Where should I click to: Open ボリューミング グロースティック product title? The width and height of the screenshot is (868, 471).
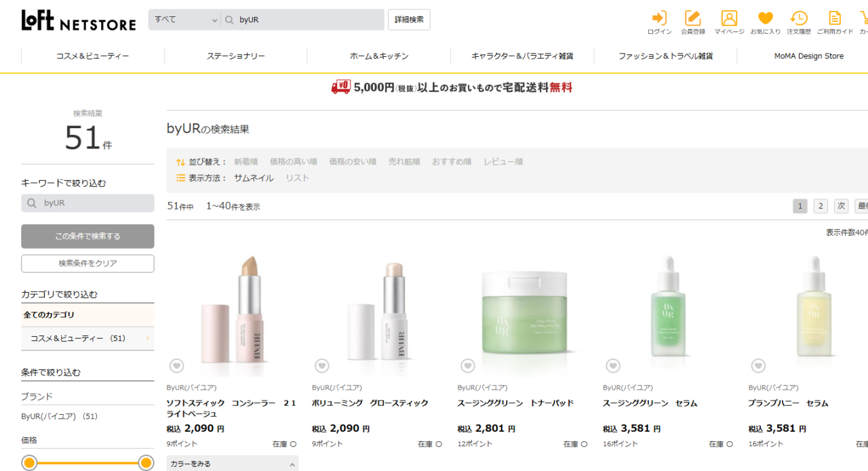[x=370, y=403]
